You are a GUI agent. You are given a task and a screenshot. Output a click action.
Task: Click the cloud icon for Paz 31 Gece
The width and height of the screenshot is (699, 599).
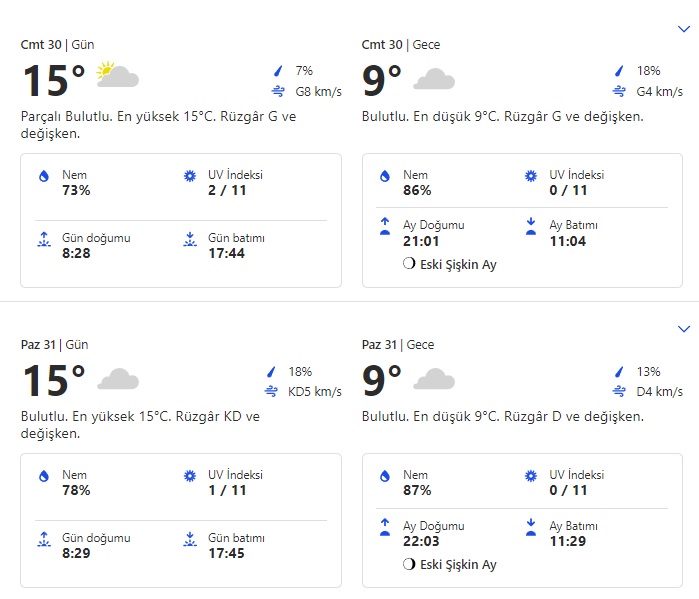tap(434, 379)
